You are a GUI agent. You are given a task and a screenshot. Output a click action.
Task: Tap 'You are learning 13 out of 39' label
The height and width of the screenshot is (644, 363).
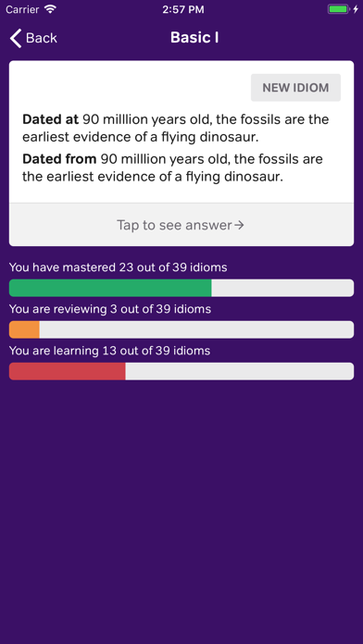pos(110,351)
